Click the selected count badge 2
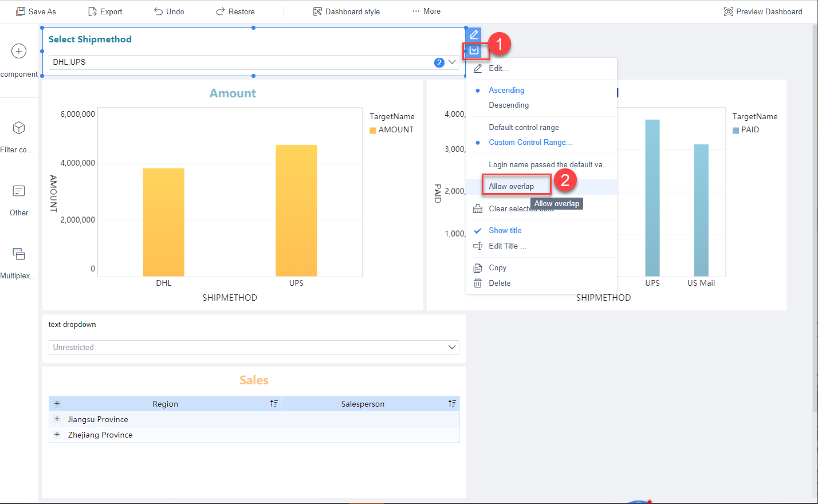Viewport: 818px width, 504px height. (439, 62)
